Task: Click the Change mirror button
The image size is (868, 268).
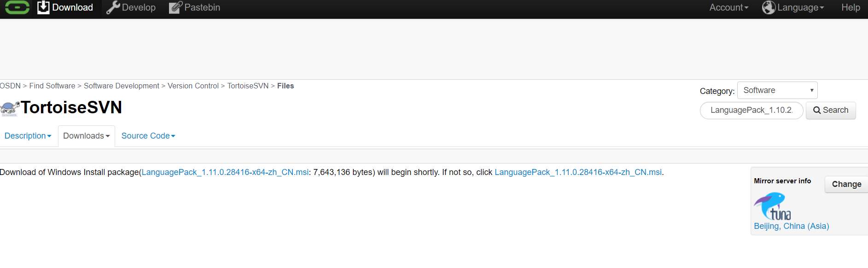Action: coord(846,184)
